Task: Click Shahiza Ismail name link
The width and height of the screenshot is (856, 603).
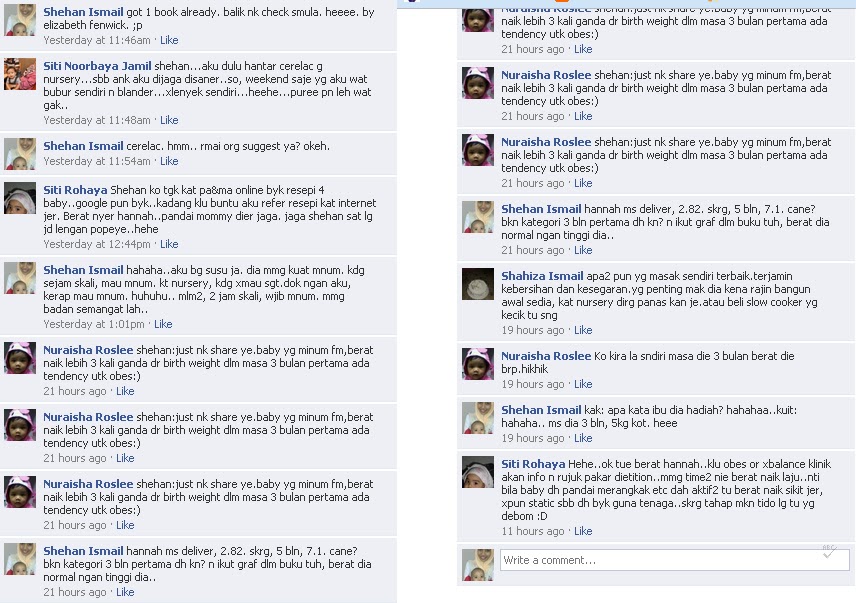Action: tap(542, 276)
